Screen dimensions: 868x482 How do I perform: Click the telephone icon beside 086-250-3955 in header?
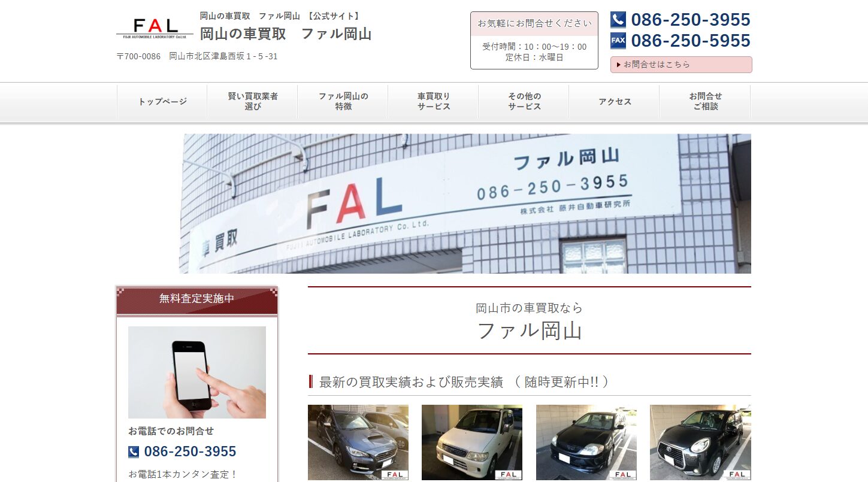coord(618,20)
